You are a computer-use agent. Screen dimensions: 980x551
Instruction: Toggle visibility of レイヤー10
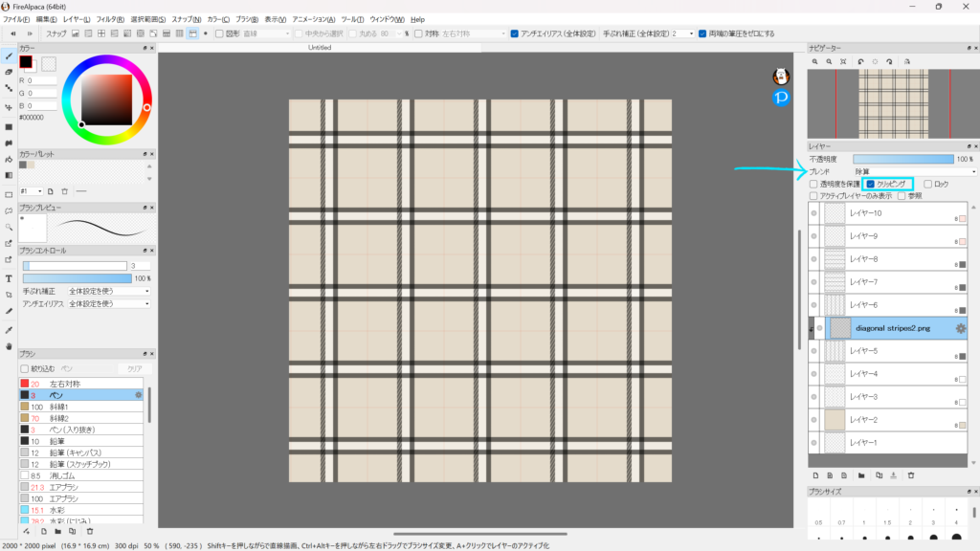pos(814,213)
